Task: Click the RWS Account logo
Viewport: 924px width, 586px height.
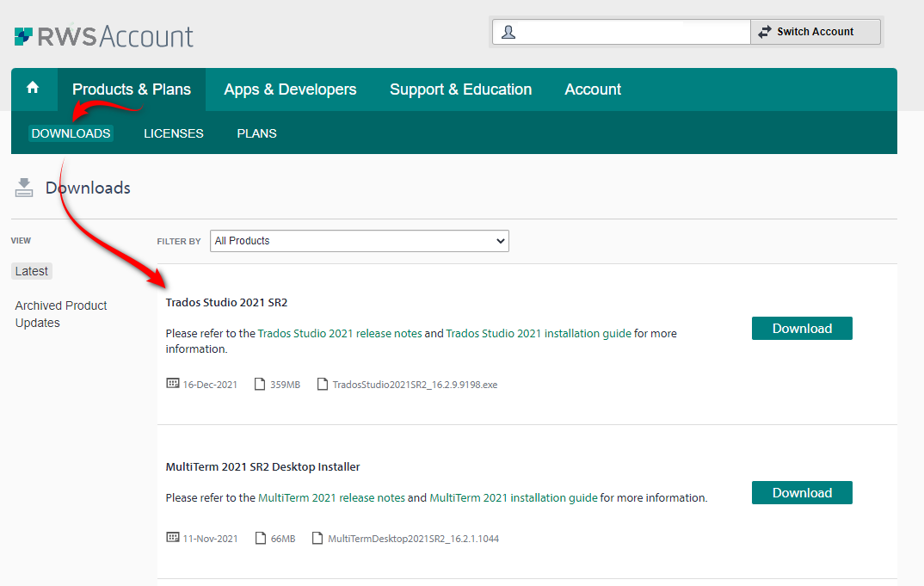Action: pos(104,36)
